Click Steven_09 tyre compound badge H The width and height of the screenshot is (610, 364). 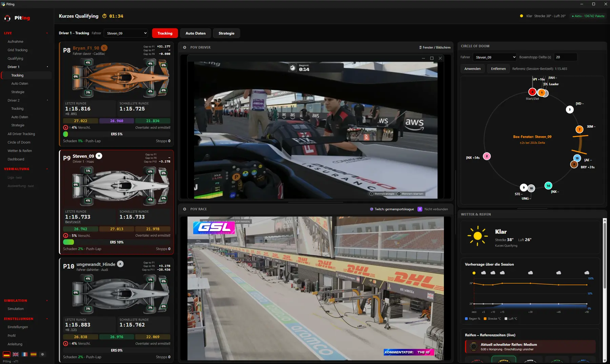(x=99, y=156)
